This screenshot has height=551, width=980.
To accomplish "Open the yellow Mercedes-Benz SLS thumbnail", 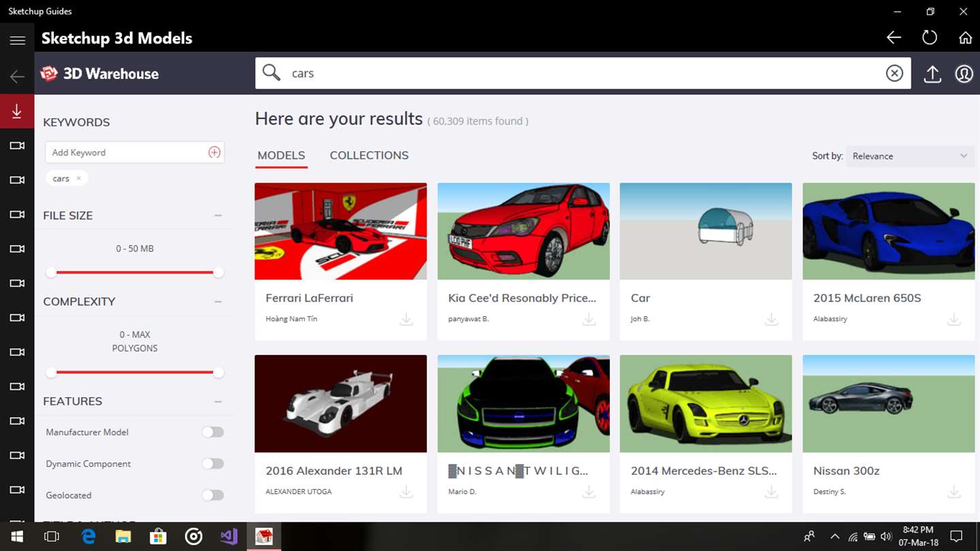I will 706,403.
